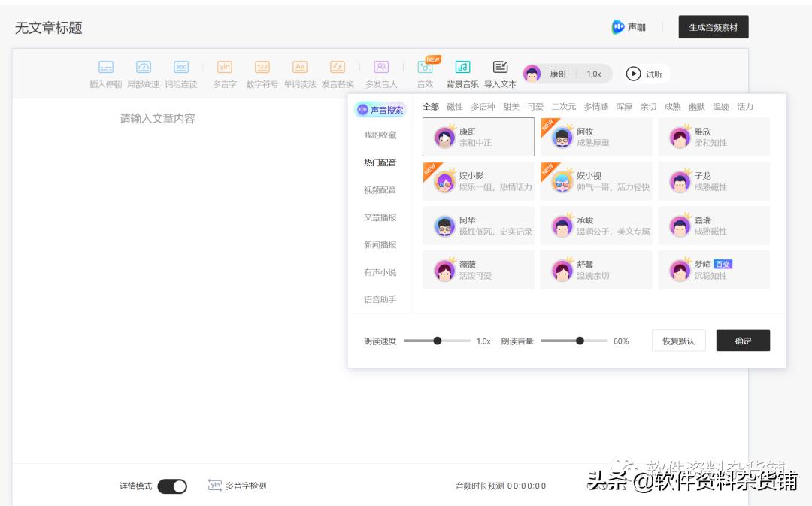Open 背景音乐 background music tool
Screen dimensions: 812x506
(462, 68)
